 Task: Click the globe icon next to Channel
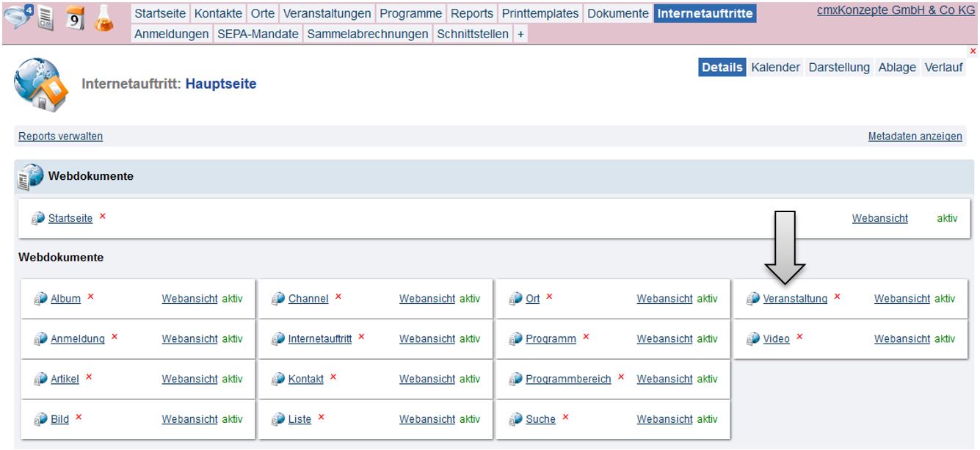coord(278,299)
